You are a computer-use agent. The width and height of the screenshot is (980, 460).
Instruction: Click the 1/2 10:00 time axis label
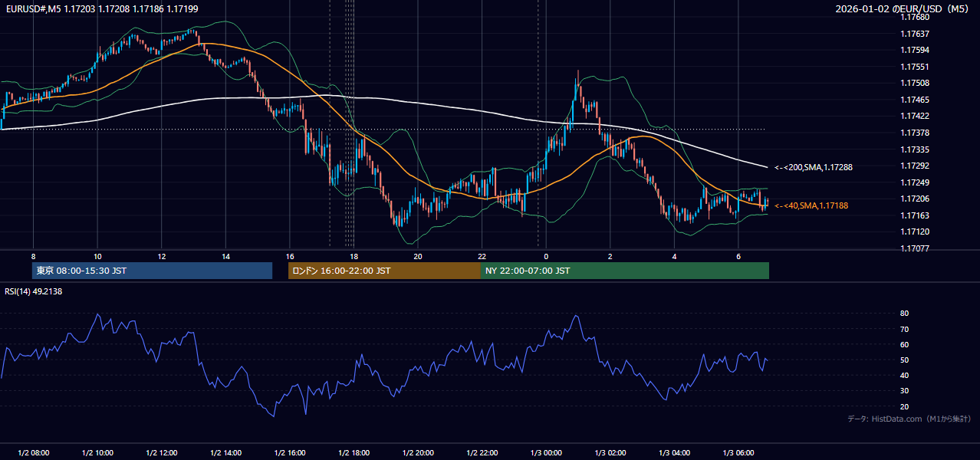click(97, 453)
